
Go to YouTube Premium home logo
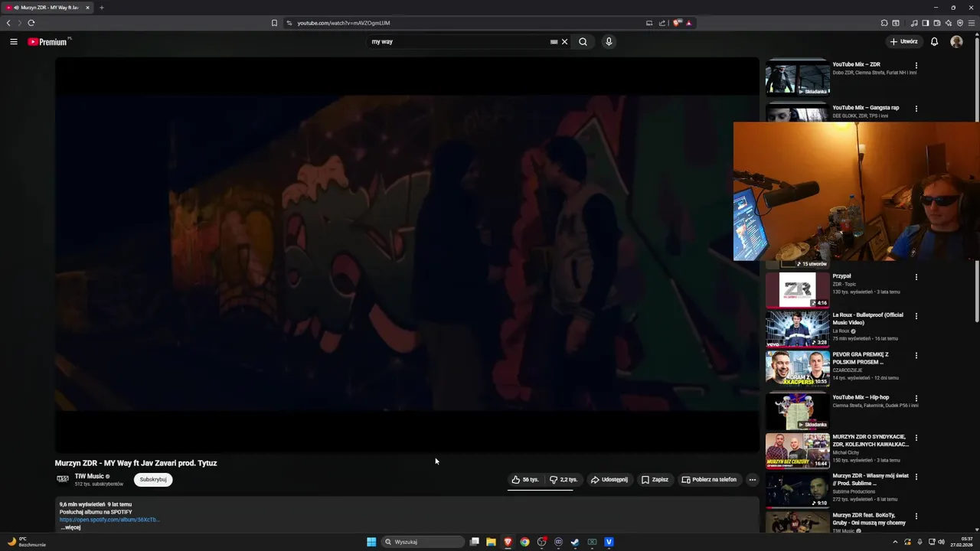(49, 42)
